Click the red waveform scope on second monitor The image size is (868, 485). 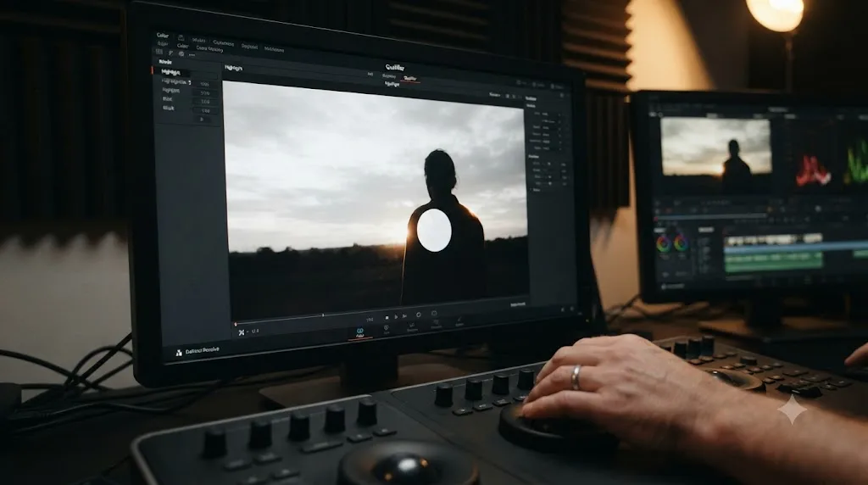pos(813,170)
